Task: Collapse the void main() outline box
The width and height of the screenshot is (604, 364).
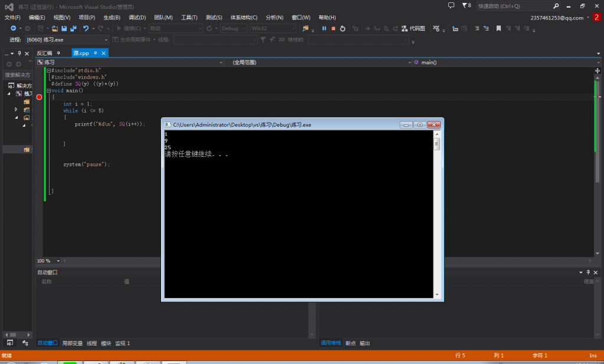Action: point(48,90)
